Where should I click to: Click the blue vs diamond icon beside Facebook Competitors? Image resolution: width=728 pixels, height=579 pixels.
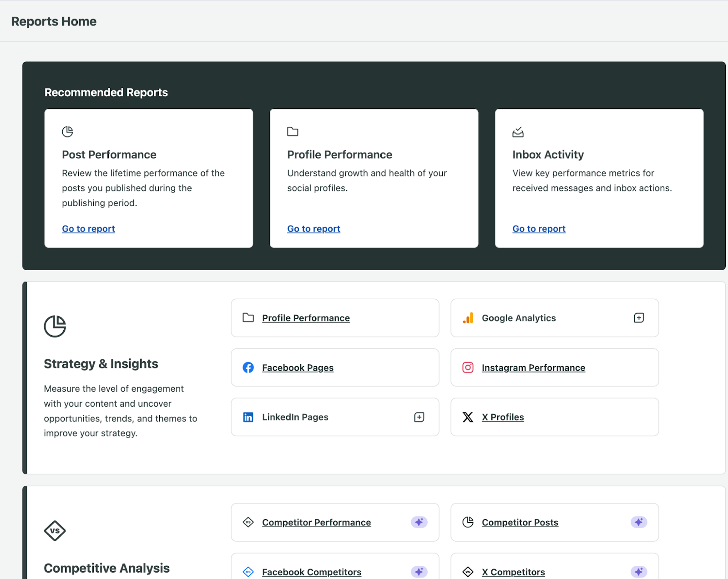coord(248,572)
